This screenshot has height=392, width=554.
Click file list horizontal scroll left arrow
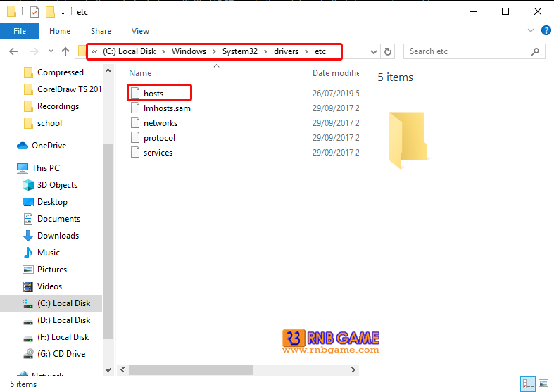pyautogui.click(x=122, y=370)
